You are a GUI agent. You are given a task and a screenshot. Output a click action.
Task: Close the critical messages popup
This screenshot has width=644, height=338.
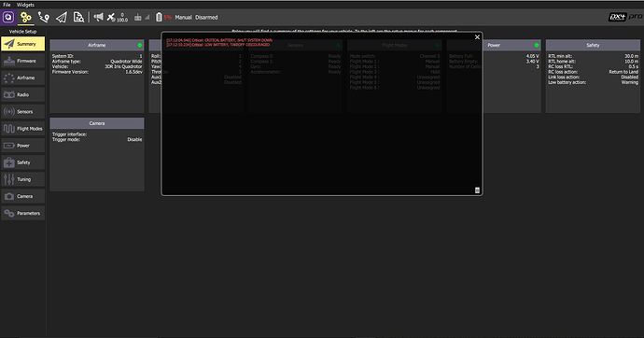click(477, 37)
